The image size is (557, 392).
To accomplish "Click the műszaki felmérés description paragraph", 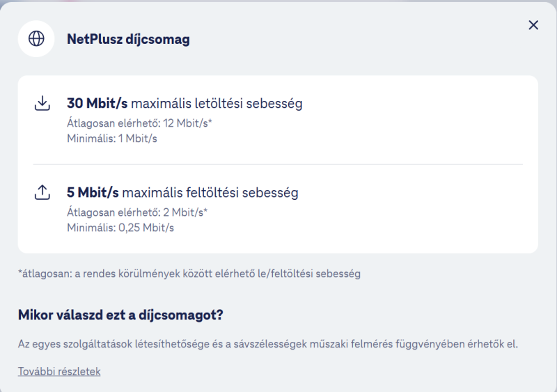I will [268, 344].
